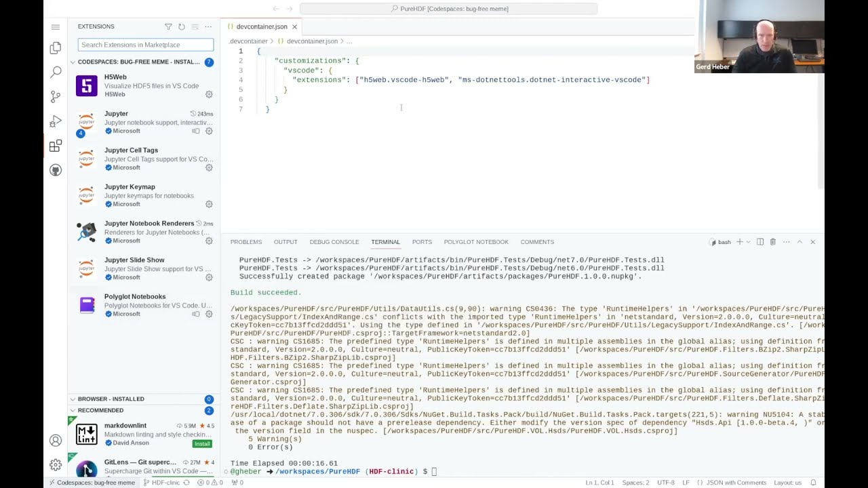Open the H5Web extension manage gear
The width and height of the screenshot is (868, 488).
pos(209,94)
